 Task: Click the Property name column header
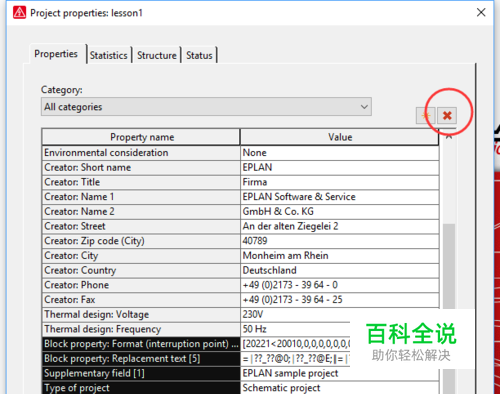click(x=141, y=137)
